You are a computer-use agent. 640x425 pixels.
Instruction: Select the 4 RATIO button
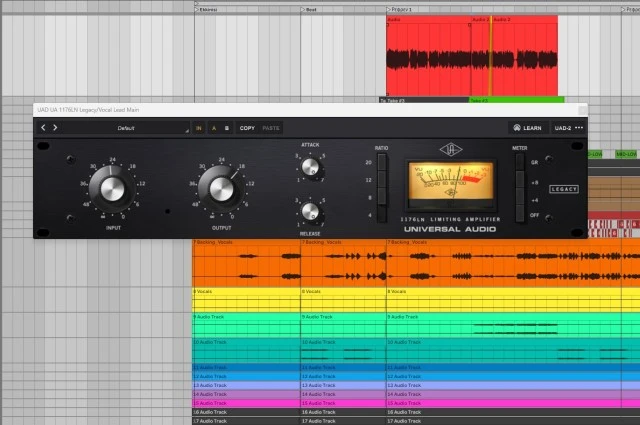[382, 214]
